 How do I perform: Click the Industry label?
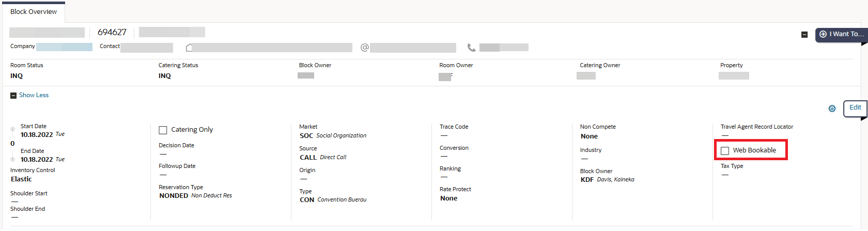click(x=591, y=150)
